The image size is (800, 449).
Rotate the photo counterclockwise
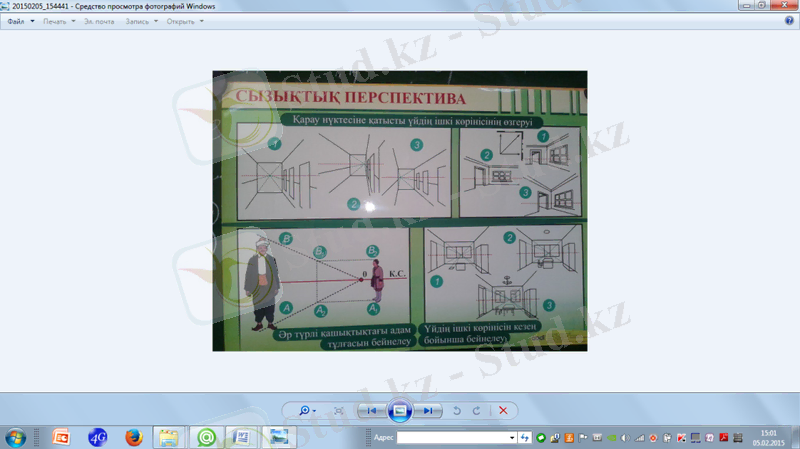(457, 411)
